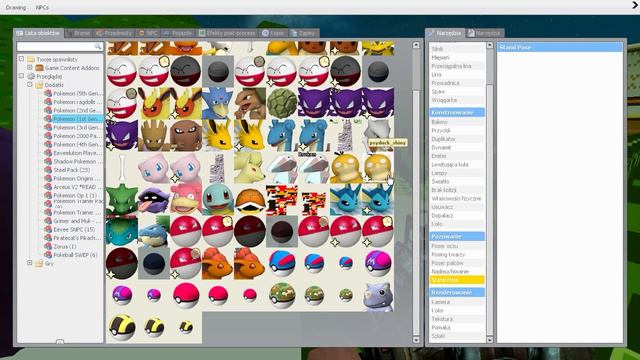
Task: Choose the largest blue Great Ball
Action: 282,263
